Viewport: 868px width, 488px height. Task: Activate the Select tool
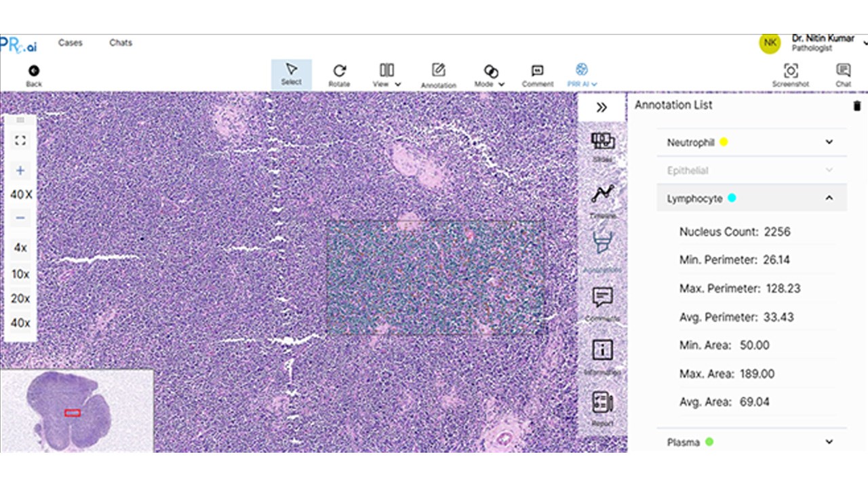coord(292,74)
